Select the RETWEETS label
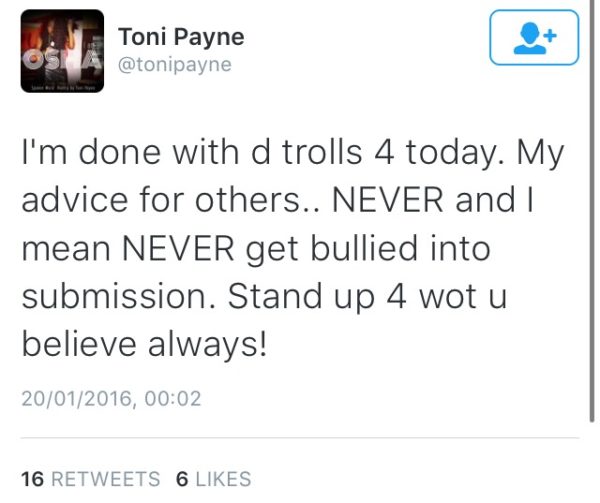 [x=106, y=479]
